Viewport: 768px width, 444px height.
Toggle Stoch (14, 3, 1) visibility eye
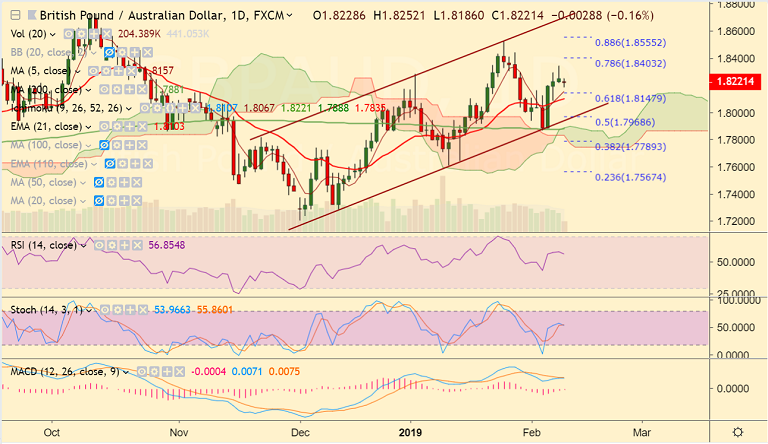tap(104, 310)
